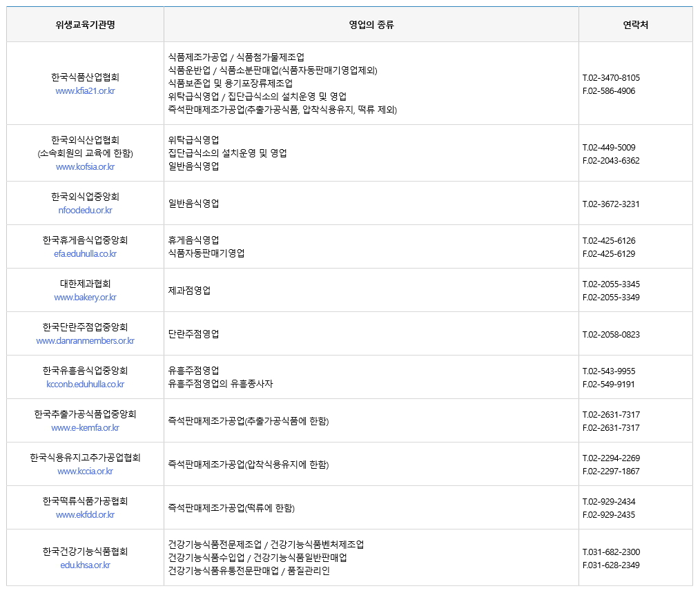
Task: Click the 위생교육기관명 column header
Action: click(x=86, y=25)
